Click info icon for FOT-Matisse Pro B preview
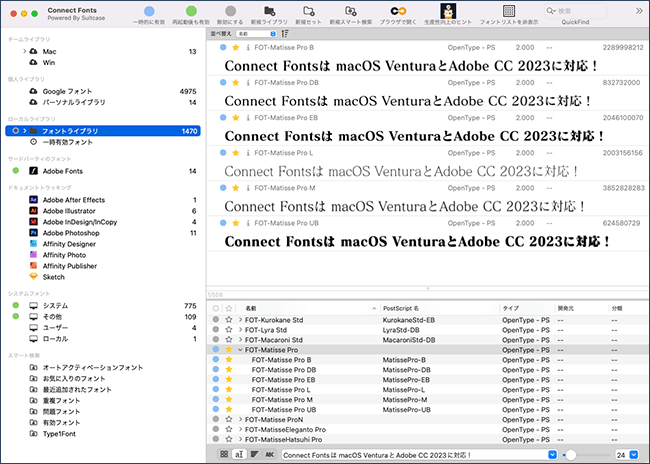This screenshot has height=464, width=650. 248,48
